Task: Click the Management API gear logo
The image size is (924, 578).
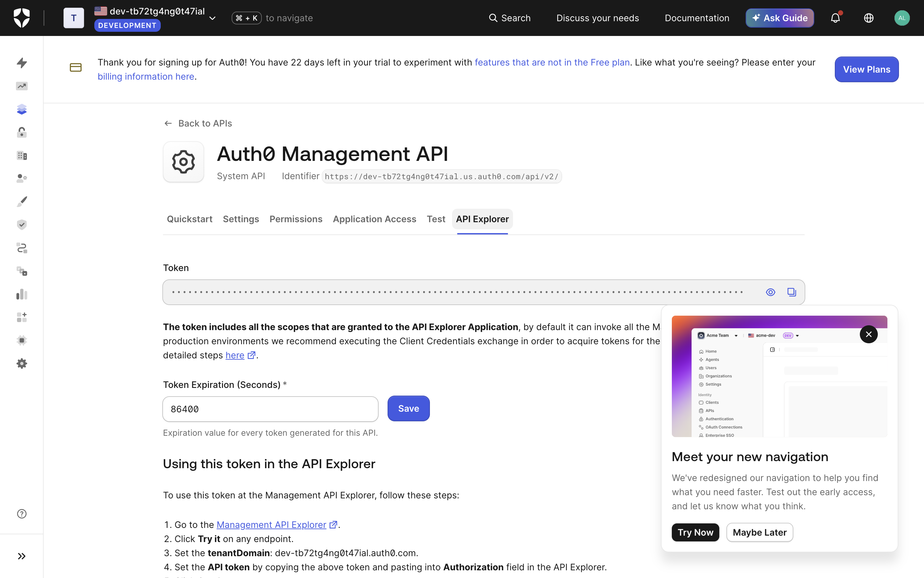Action: [183, 162]
